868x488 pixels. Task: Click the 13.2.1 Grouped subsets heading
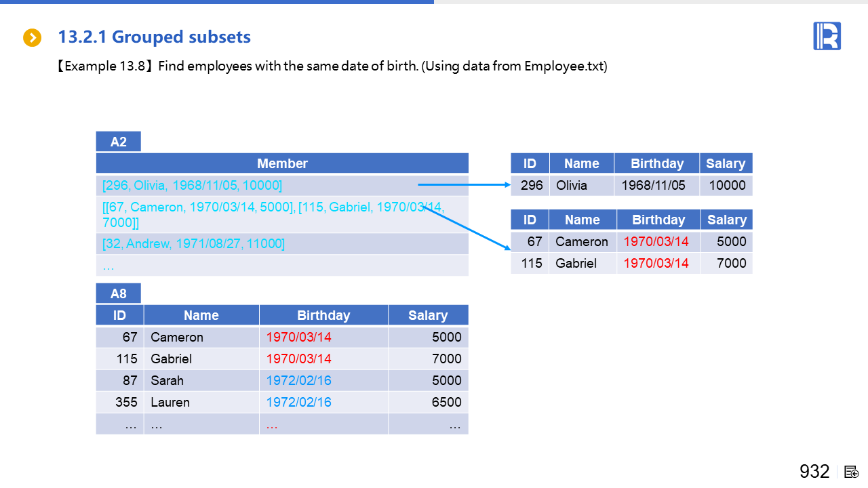coord(155,37)
